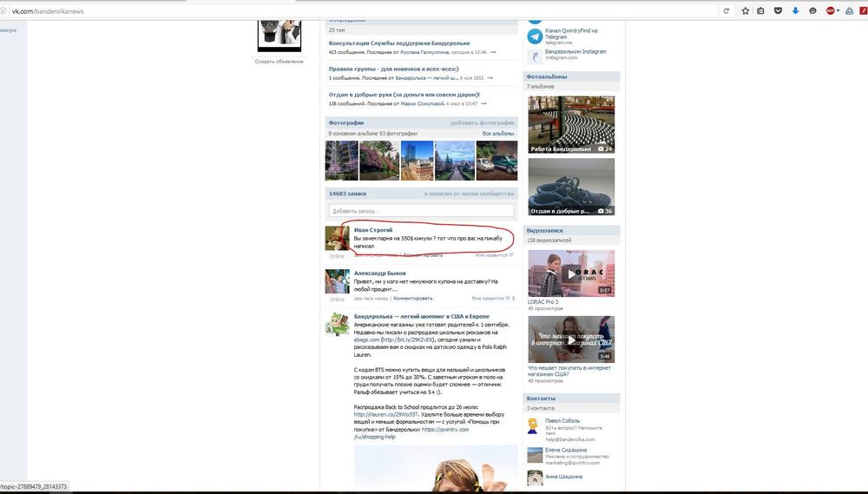
Task: Reload the page with the refresh icon
Action: coord(726,10)
